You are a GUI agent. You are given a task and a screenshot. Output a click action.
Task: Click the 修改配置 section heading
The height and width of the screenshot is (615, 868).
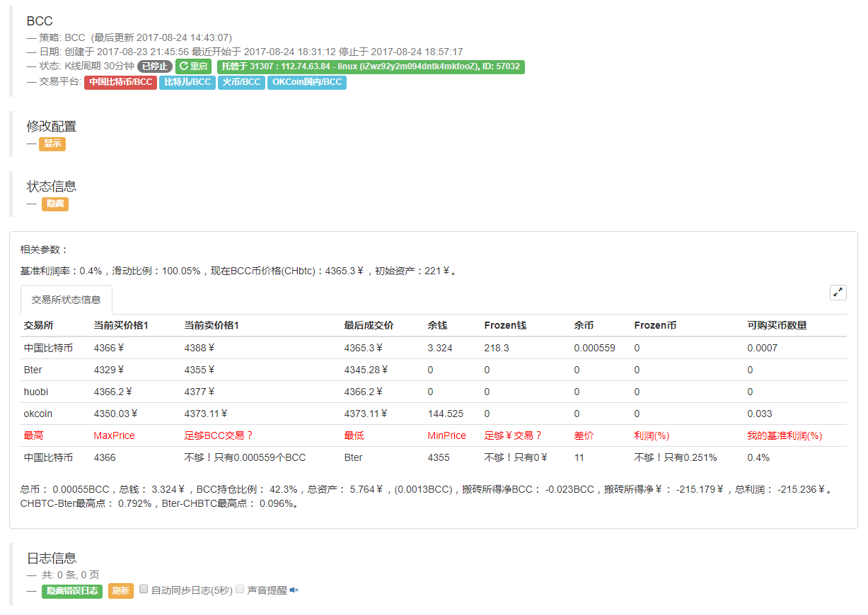click(52, 126)
